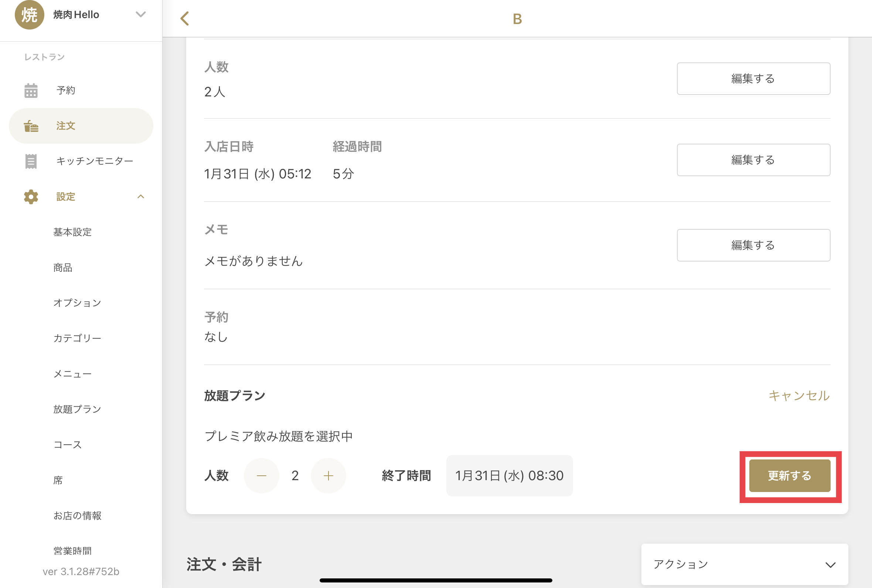872x588 pixels.
Task: Go to 商品 settings
Action: 63,267
